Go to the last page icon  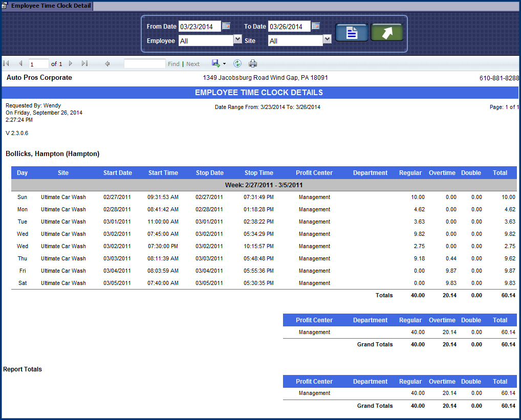click(84, 63)
